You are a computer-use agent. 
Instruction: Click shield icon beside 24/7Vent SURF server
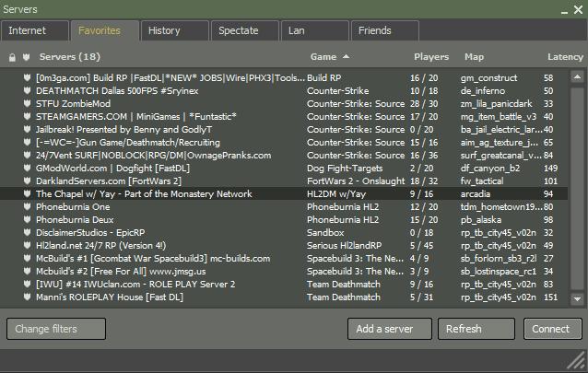(x=27, y=155)
